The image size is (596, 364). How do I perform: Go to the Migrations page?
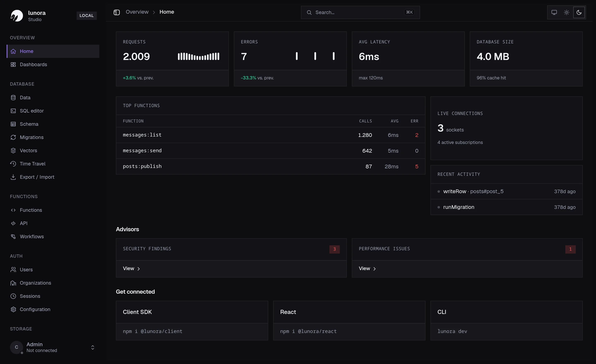click(x=53, y=137)
